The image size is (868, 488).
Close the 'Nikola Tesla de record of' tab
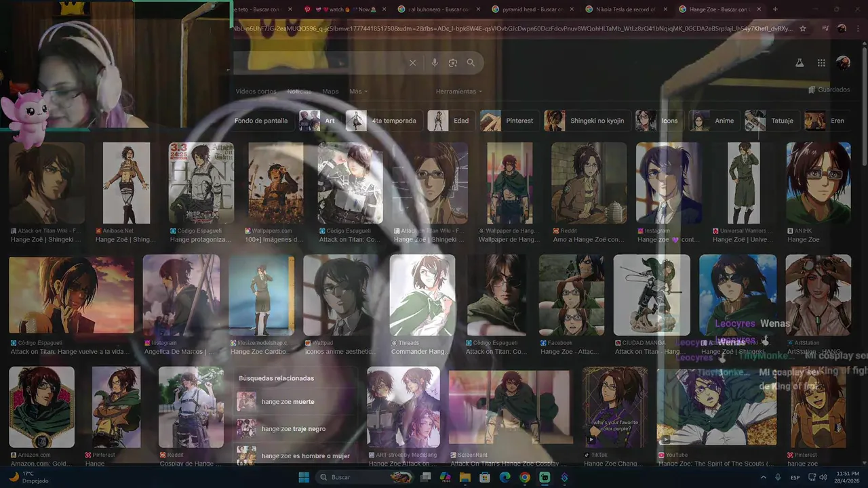pyautogui.click(x=665, y=9)
